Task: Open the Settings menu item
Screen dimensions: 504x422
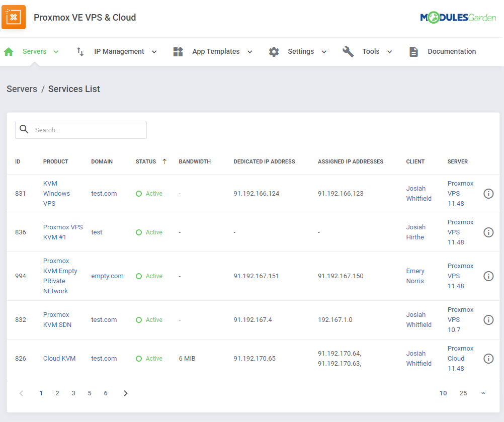Action: click(301, 51)
